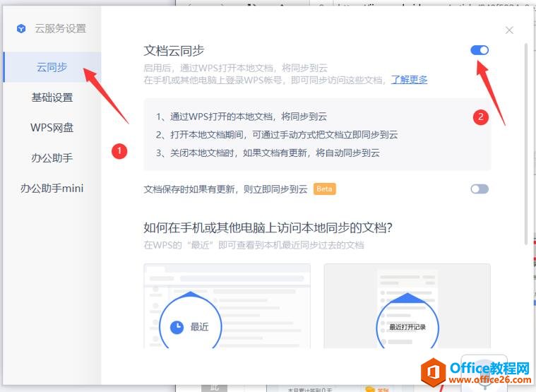Open the 基础设置 tab

(x=52, y=97)
